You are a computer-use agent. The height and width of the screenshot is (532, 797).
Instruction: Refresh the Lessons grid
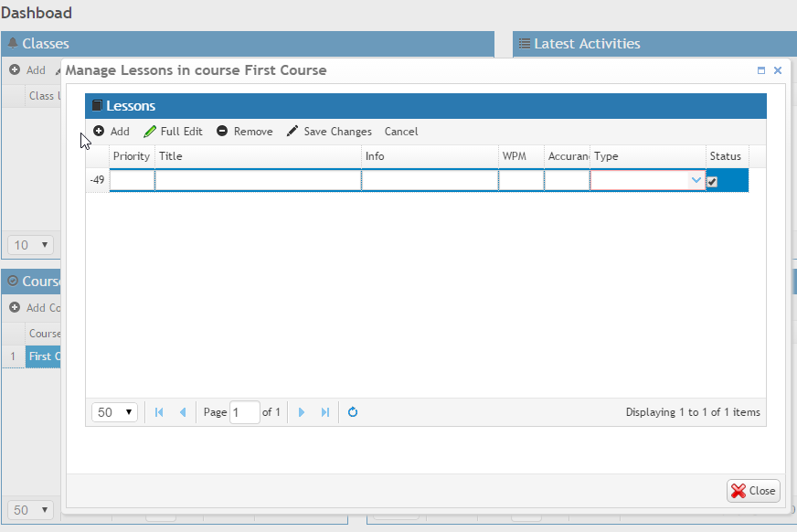coord(353,412)
